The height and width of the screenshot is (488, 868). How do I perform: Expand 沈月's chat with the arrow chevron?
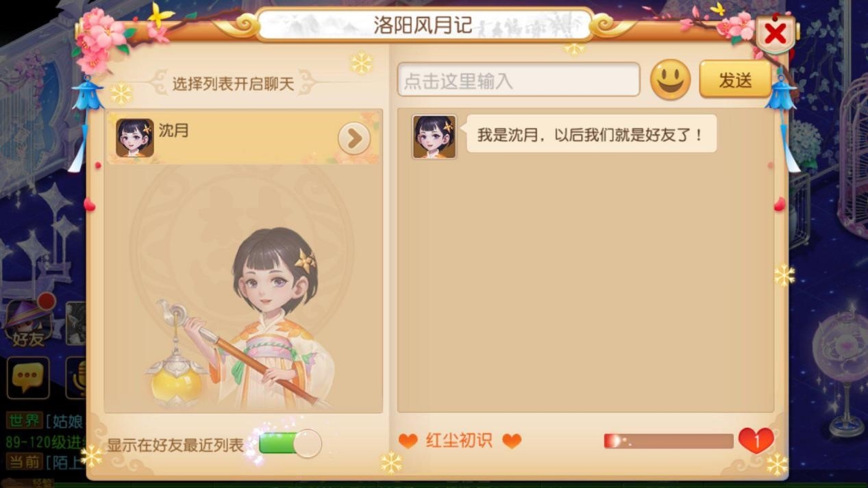[354, 139]
